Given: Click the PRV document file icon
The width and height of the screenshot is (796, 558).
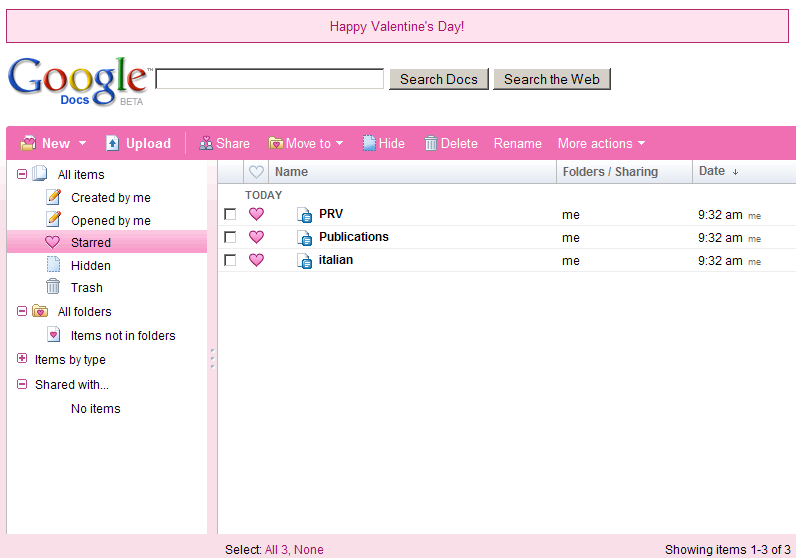Looking at the screenshot, I should coord(305,215).
